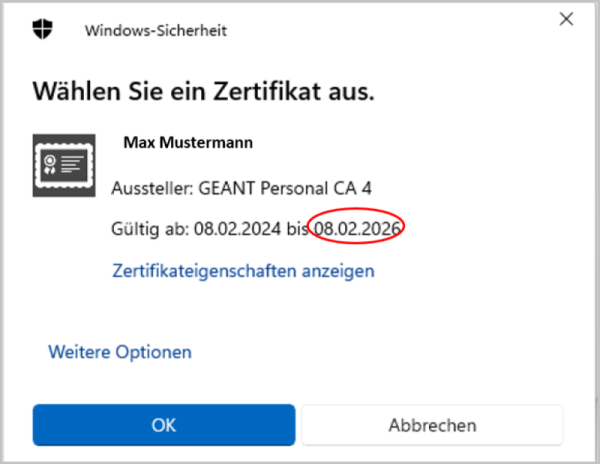Select the Max Mustermann certificate name
This screenshot has width=600, height=464.
pos(188,143)
